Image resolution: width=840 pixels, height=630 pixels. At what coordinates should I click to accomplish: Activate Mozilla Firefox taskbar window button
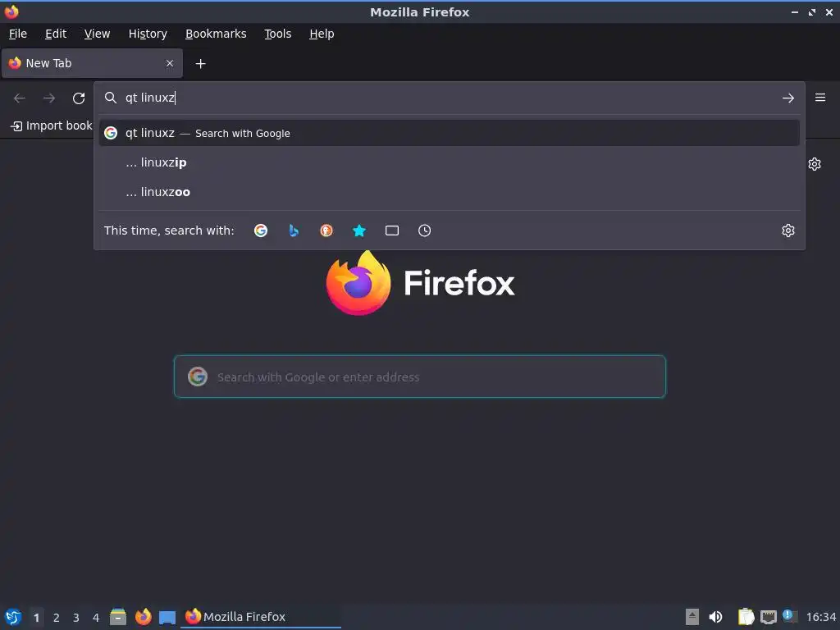(x=262, y=617)
